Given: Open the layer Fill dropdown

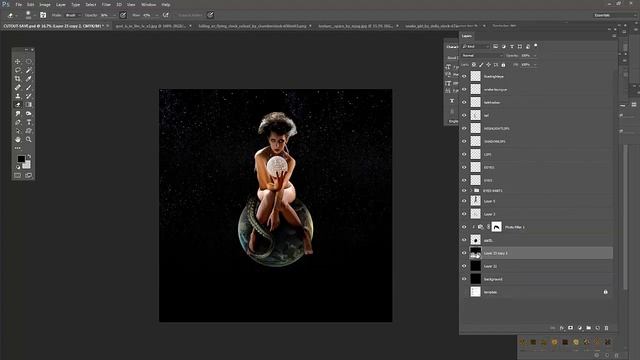Looking at the screenshot, I should point(535,65).
